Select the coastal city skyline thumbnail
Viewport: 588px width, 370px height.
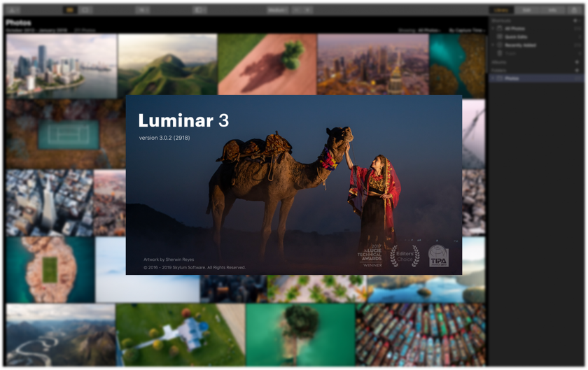[x=62, y=66]
